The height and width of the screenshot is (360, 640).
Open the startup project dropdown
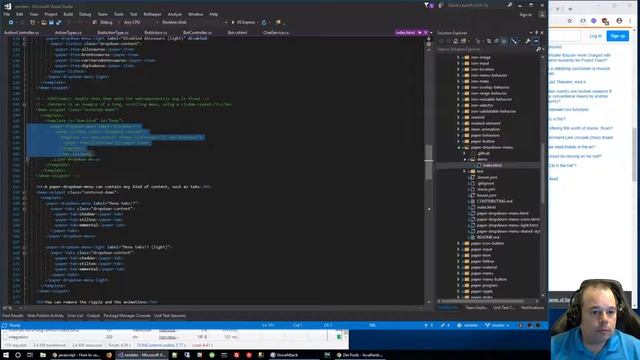(x=194, y=22)
